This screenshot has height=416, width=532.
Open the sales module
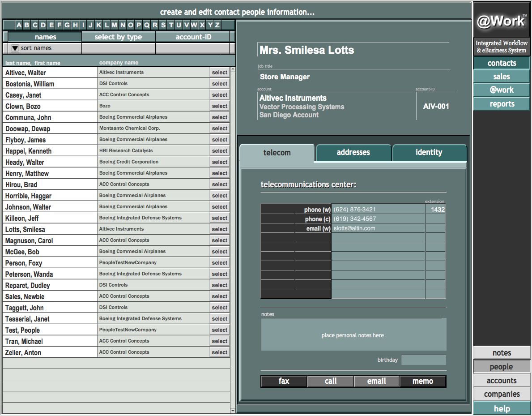[501, 77]
